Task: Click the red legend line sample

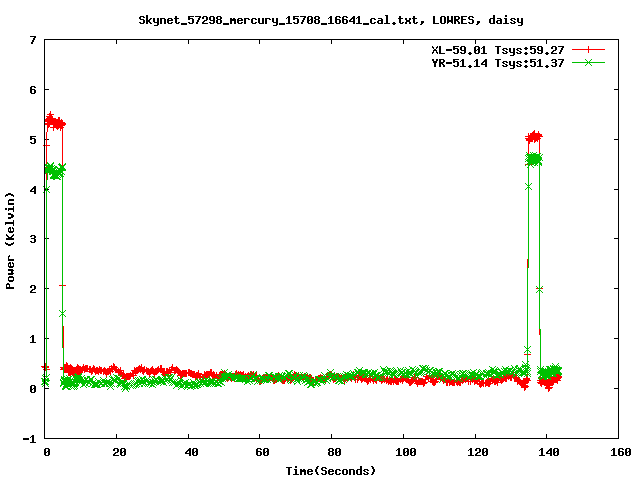Action: (x=588, y=50)
